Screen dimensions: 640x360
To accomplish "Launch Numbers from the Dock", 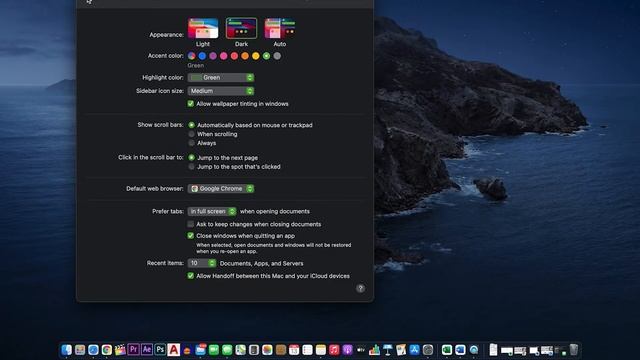I will point(374,350).
